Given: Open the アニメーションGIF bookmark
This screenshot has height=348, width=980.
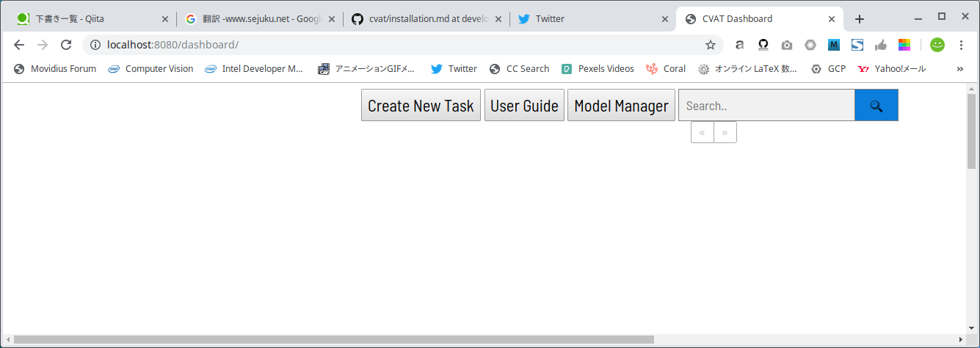Looking at the screenshot, I should (366, 69).
